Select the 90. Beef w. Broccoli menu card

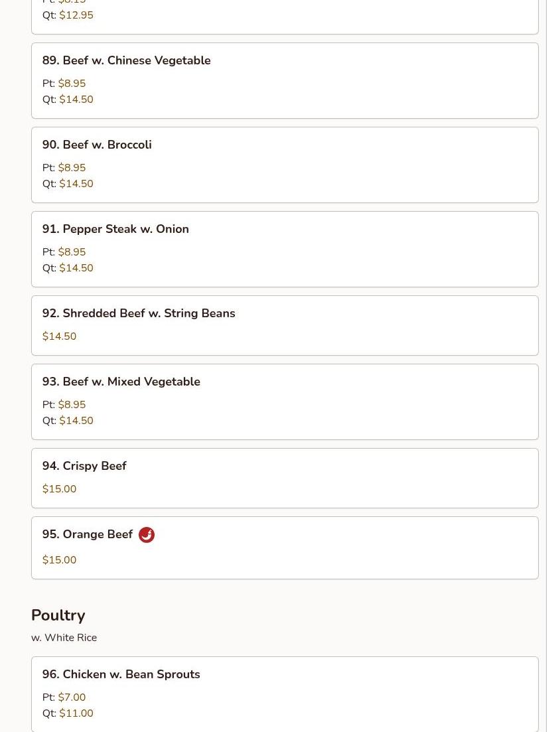(x=285, y=165)
